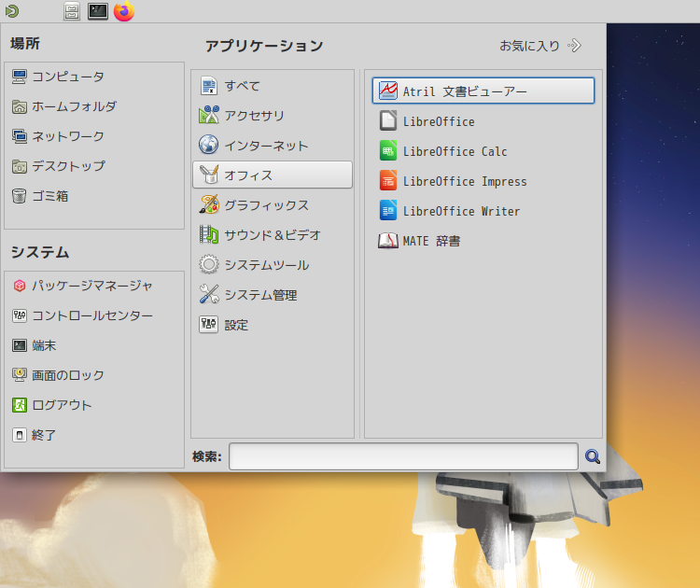Open ゴミ箱 trash icon
Screen dimensions: 700x588
coord(20,196)
